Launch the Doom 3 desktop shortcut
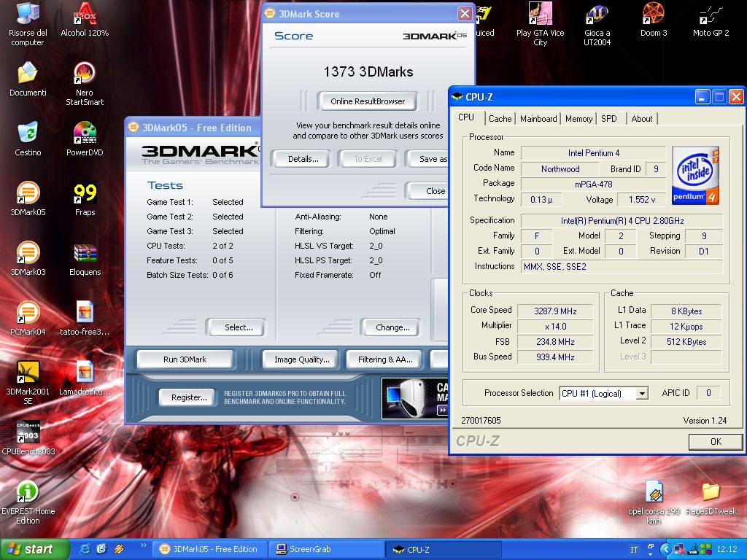The height and width of the screenshot is (560, 747). coord(653,15)
